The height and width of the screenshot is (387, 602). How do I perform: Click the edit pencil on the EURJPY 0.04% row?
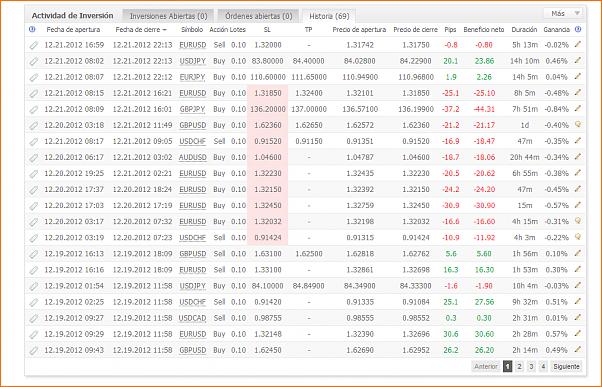577,77
